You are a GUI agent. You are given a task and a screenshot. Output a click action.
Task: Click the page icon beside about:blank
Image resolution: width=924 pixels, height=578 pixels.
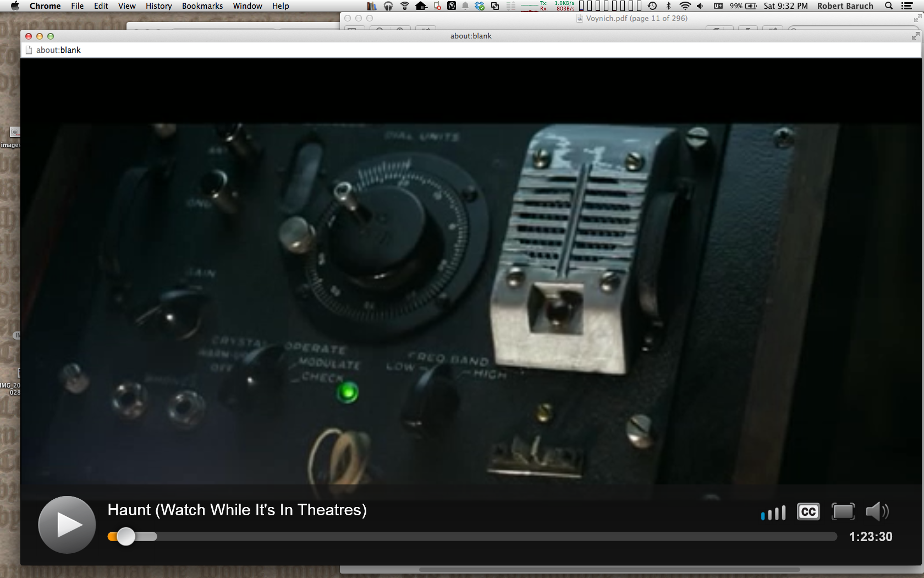29,50
